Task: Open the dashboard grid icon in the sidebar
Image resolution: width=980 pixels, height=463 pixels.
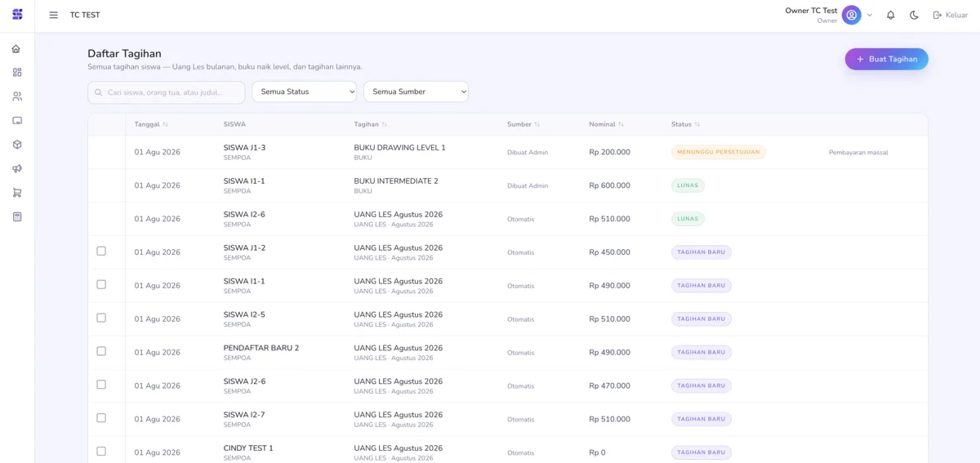Action: (x=17, y=73)
